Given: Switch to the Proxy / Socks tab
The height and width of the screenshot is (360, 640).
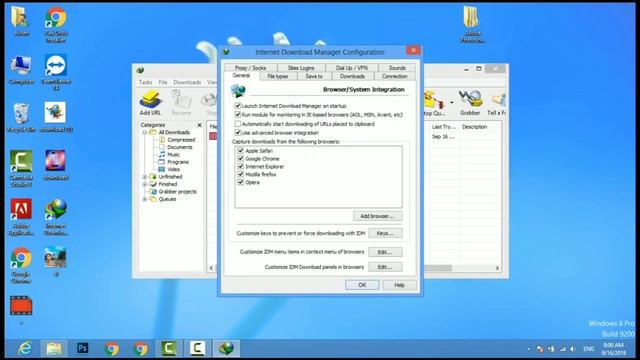Looking at the screenshot, I should pos(250,68).
